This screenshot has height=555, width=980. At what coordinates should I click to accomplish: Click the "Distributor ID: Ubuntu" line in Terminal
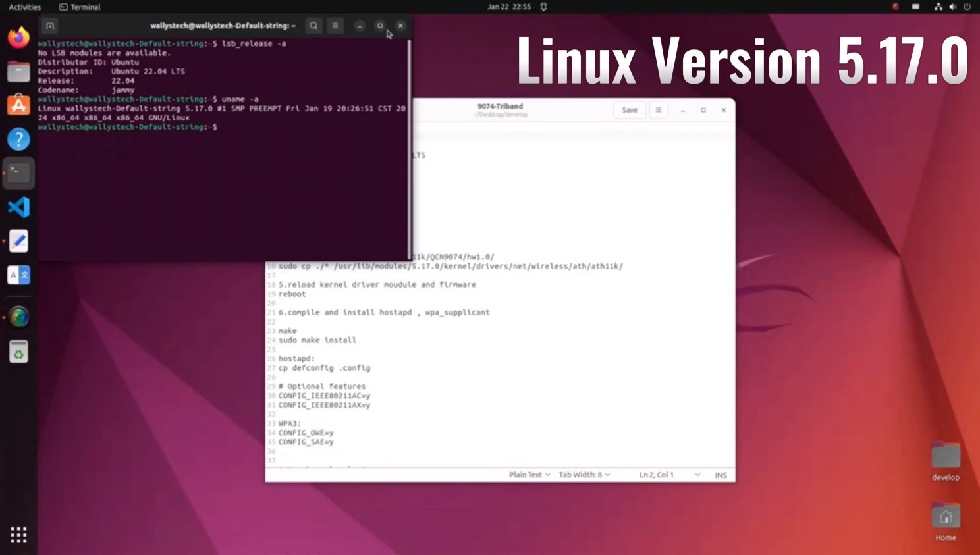coord(88,62)
